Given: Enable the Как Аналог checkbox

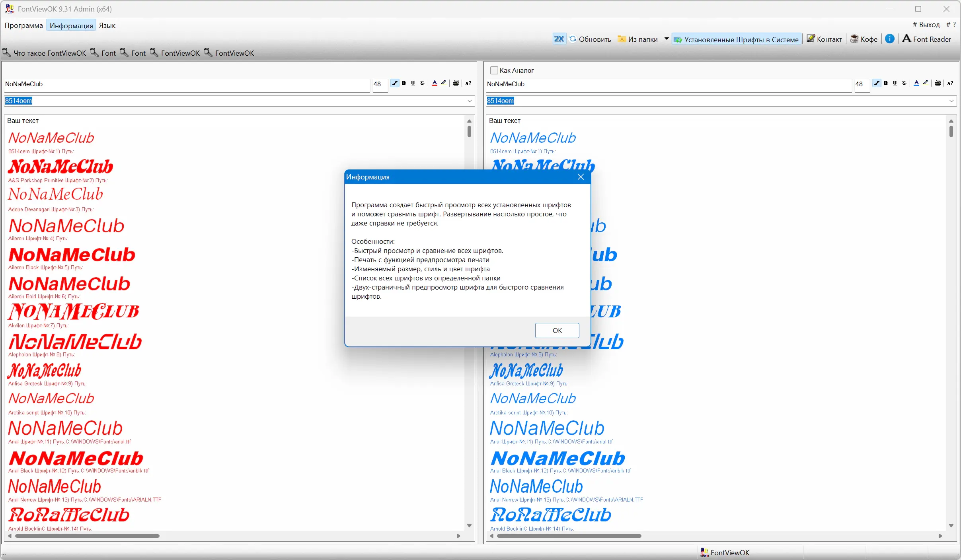Looking at the screenshot, I should pyautogui.click(x=494, y=70).
